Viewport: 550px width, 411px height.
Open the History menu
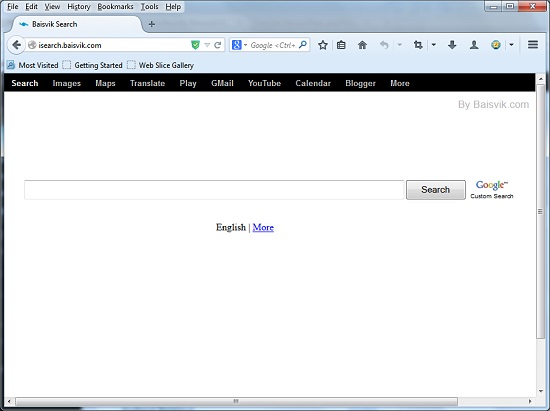pyautogui.click(x=79, y=7)
